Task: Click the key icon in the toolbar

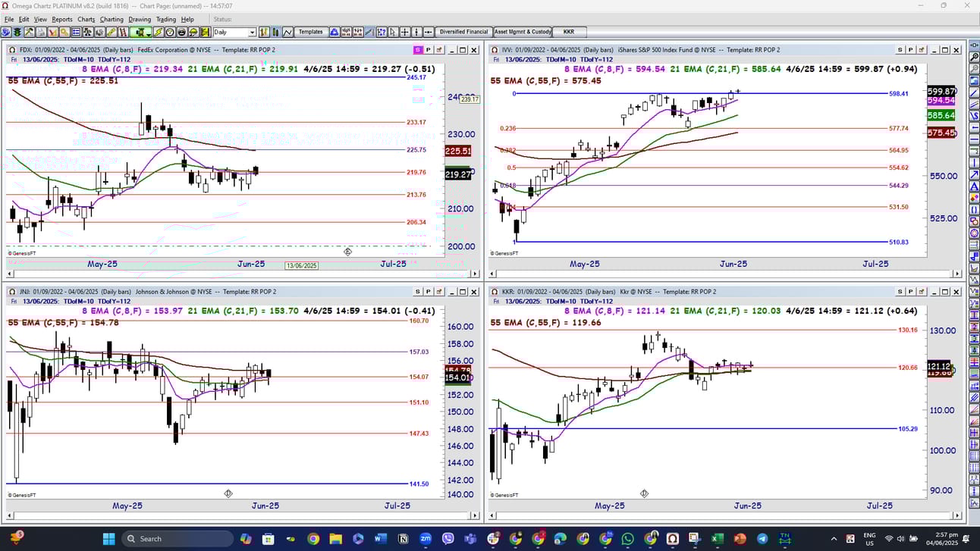Action: (x=64, y=32)
